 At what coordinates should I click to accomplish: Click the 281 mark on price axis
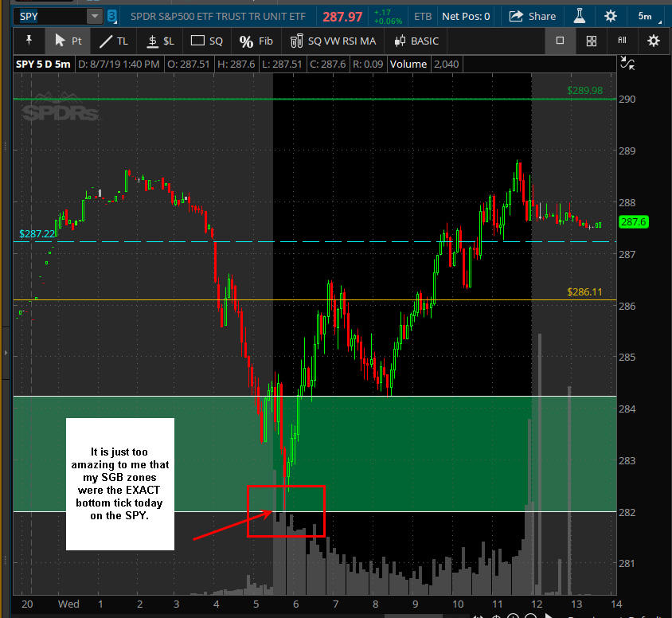click(x=627, y=564)
